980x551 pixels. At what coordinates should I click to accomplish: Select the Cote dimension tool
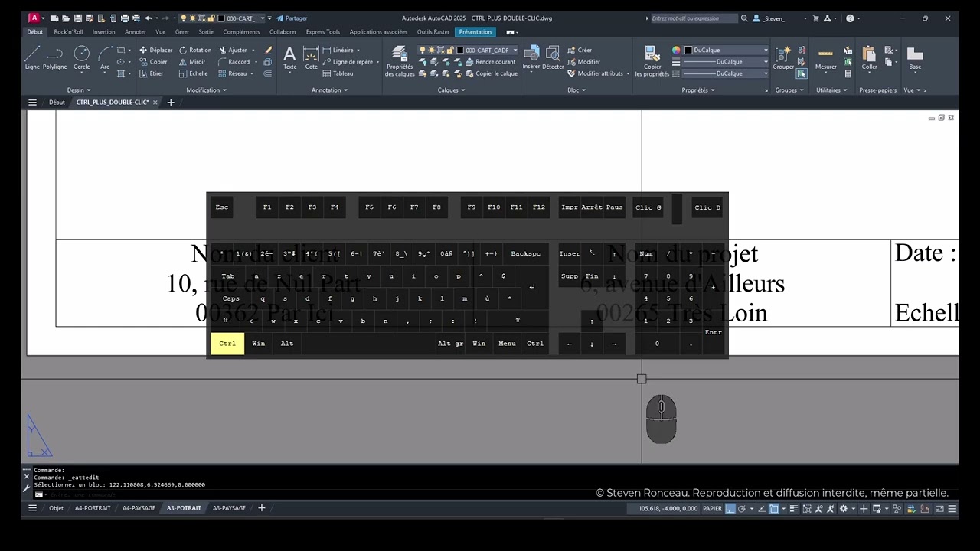point(311,58)
